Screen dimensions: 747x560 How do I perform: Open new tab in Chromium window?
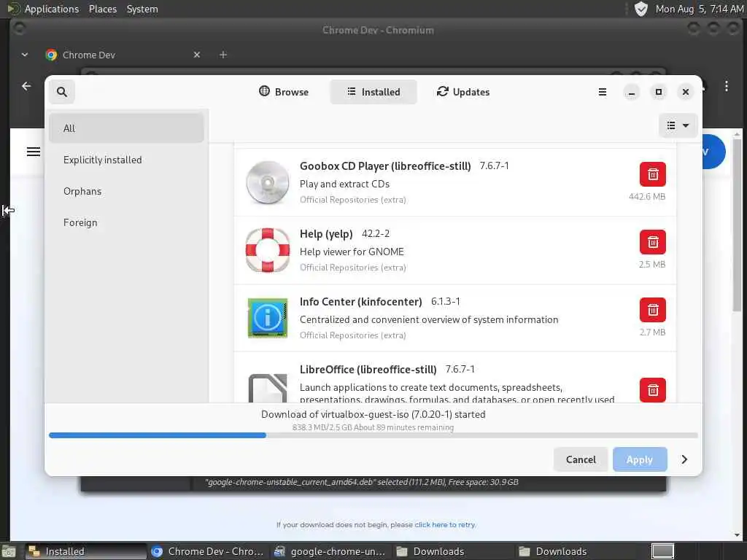click(x=223, y=55)
